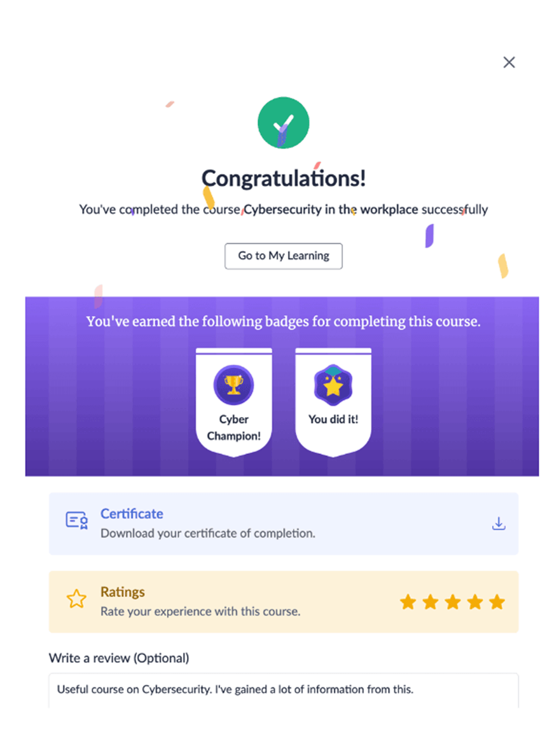The height and width of the screenshot is (742, 560).
Task: Rate the course one star
Action: (x=408, y=602)
